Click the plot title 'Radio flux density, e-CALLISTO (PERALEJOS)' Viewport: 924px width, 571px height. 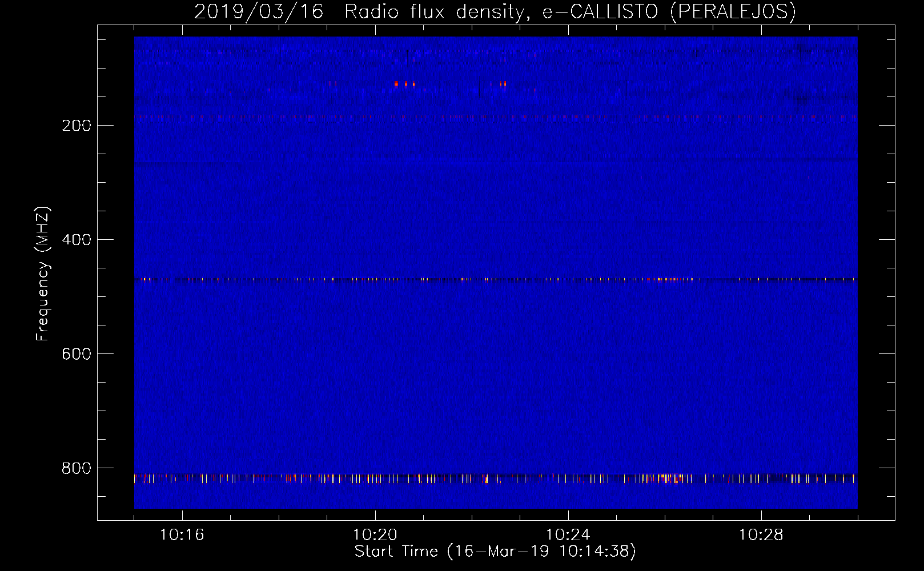pyautogui.click(x=570, y=12)
